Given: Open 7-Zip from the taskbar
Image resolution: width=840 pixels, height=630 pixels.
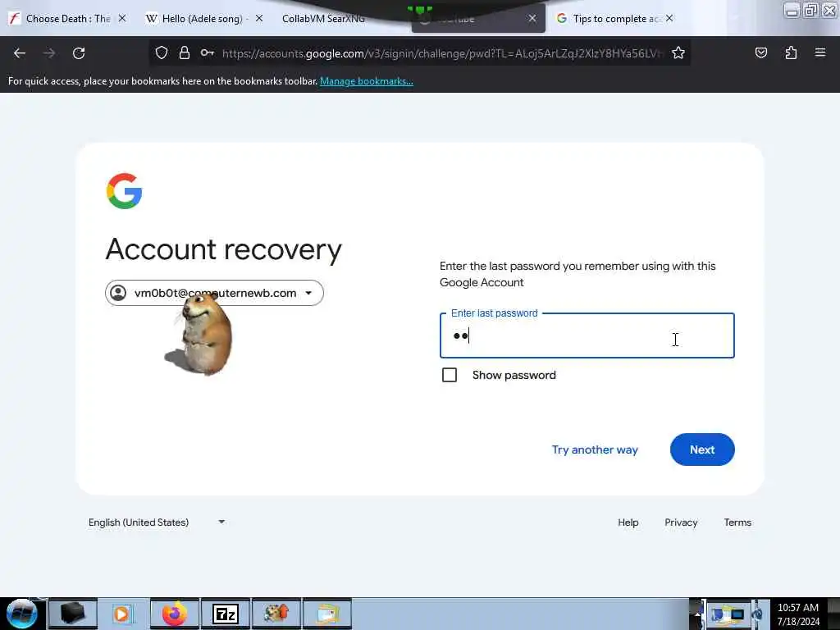Looking at the screenshot, I should (x=226, y=614).
